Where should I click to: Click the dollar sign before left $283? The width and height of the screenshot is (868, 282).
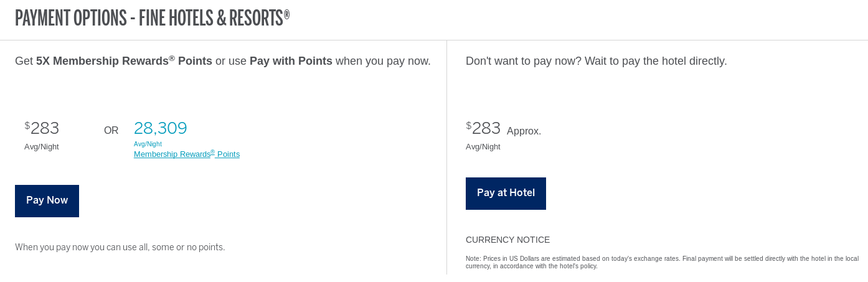27,126
